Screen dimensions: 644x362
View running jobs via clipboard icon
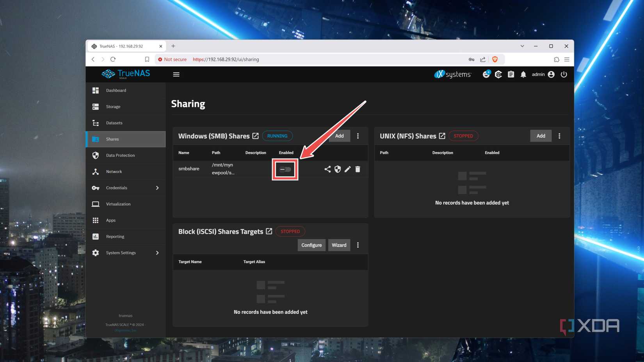(511, 74)
